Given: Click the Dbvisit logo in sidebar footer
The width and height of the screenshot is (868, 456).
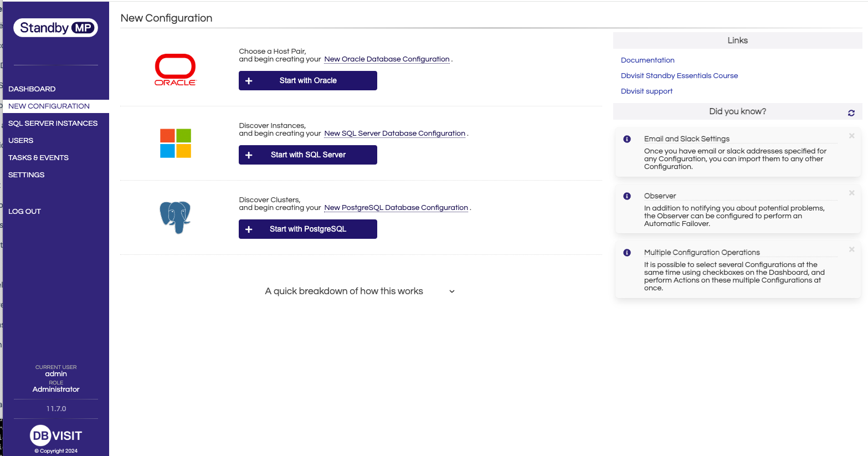Looking at the screenshot, I should pyautogui.click(x=56, y=435).
